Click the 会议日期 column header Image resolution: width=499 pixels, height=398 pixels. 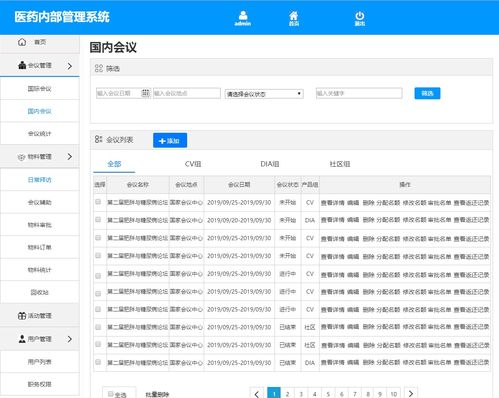[239, 185]
